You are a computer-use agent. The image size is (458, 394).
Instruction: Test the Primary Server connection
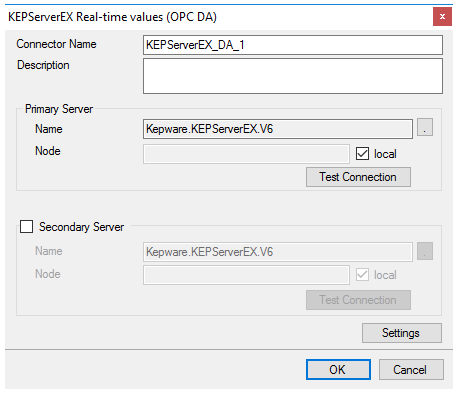click(358, 177)
